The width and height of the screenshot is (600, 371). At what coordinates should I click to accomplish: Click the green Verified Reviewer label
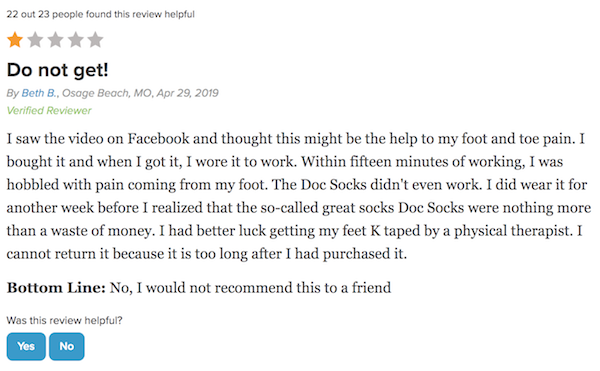pos(49,111)
